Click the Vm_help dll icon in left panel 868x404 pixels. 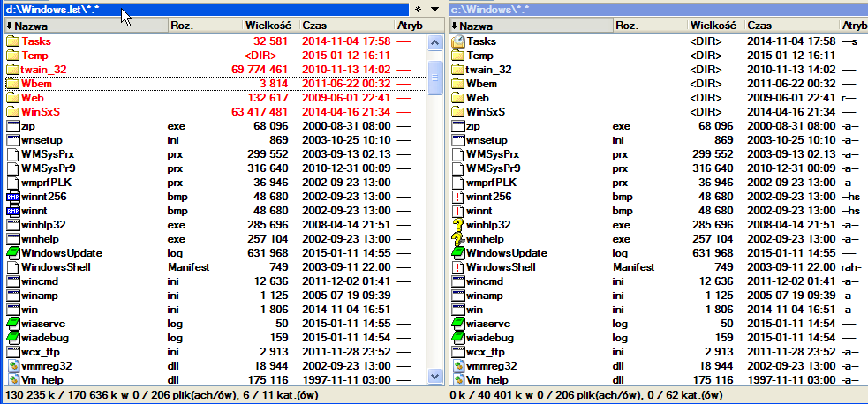[12, 379]
